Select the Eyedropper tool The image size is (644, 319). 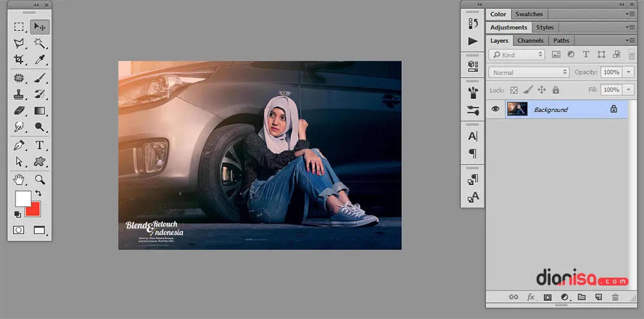40,60
